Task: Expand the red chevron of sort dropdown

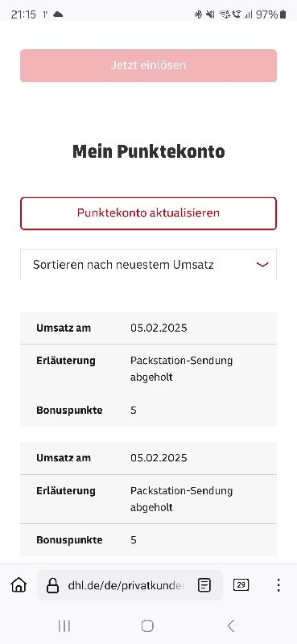Action: point(262,265)
